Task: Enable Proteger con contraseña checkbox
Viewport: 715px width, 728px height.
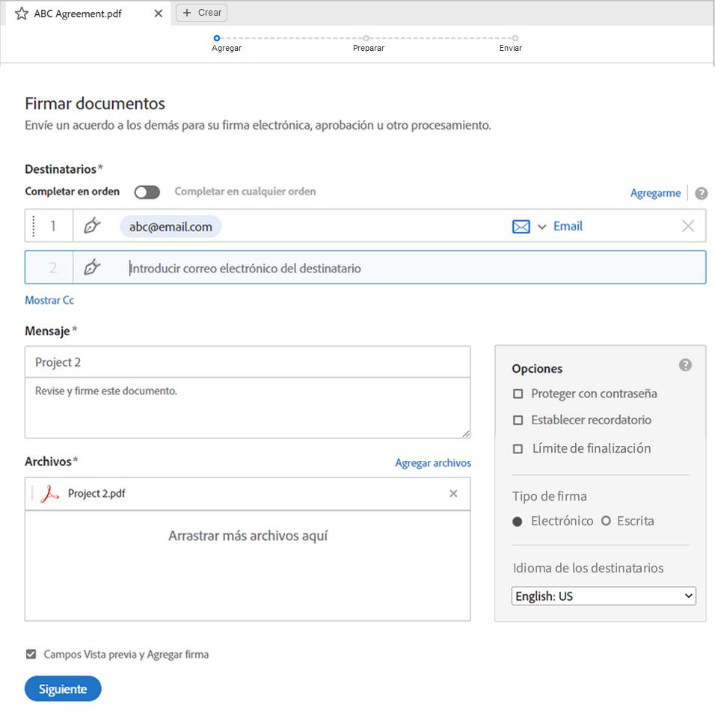Action: [x=518, y=394]
